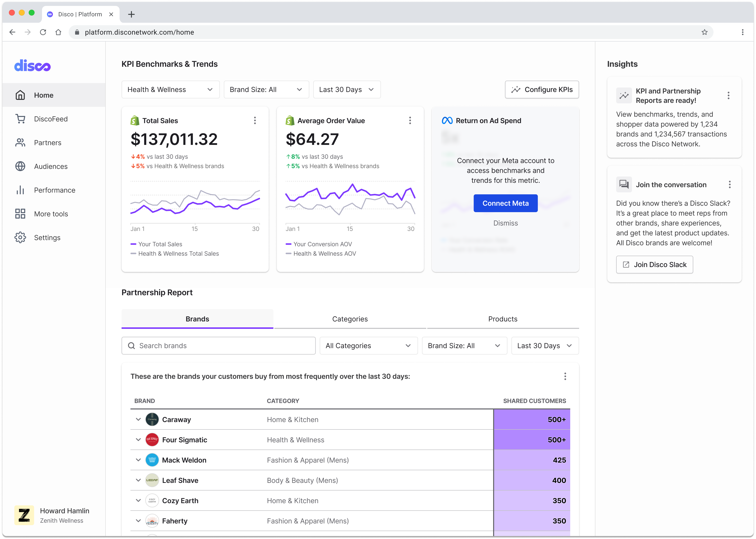
Task: Open Settings from sidebar
Action: 54,238
